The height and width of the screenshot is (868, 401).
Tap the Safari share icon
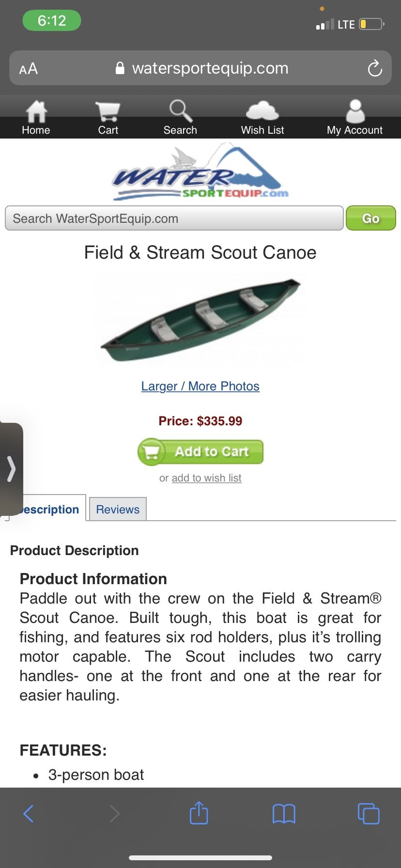198,813
